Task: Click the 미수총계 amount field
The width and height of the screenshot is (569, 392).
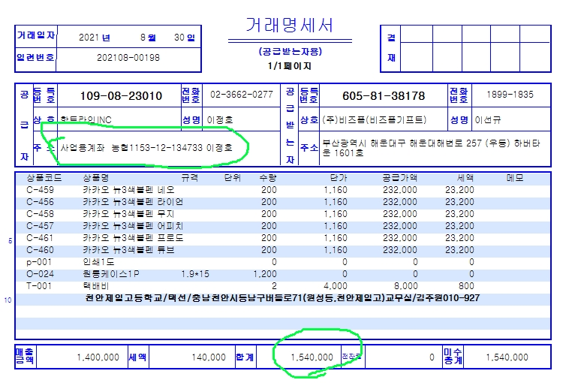Action: (510, 357)
